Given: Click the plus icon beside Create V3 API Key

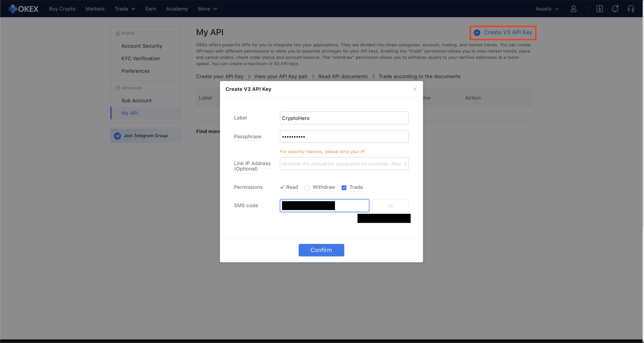Looking at the screenshot, I should click(x=477, y=32).
